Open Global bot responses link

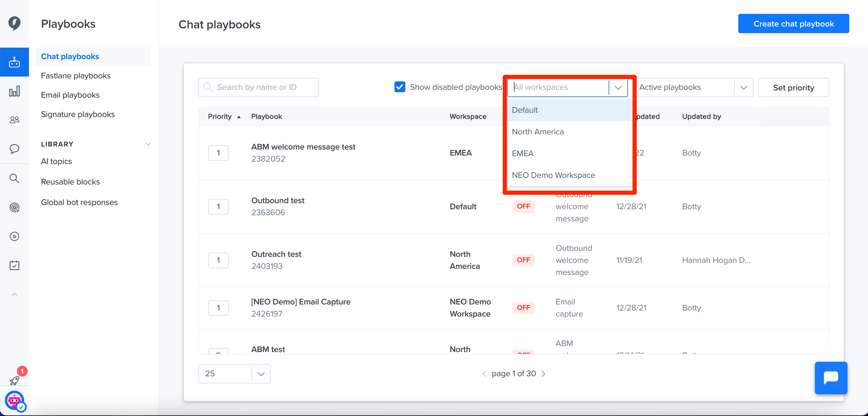click(x=79, y=203)
